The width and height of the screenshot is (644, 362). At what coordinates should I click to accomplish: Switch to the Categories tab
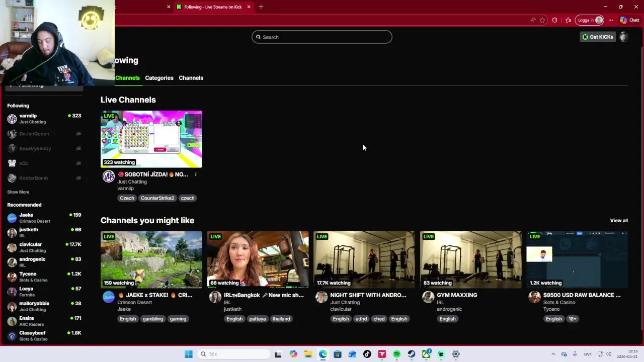(159, 78)
